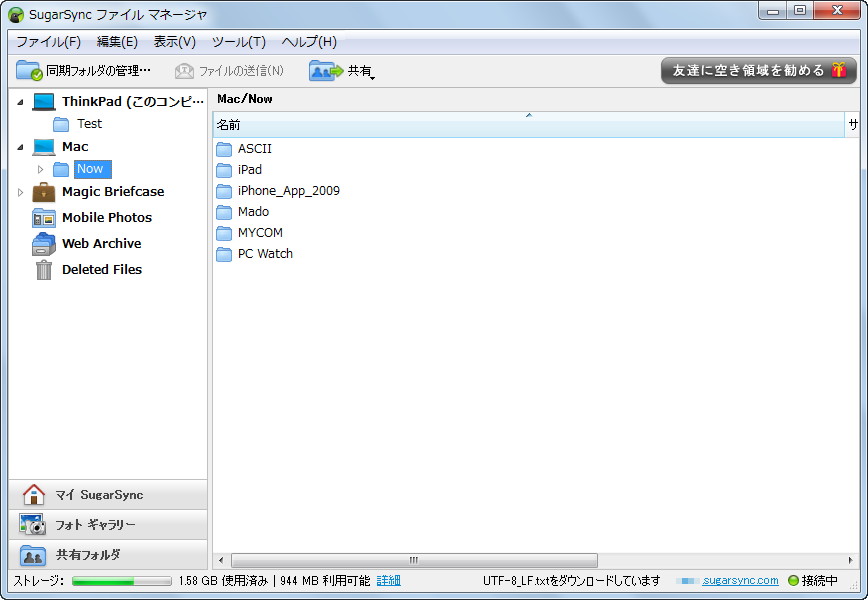The image size is (868, 600).
Task: Collapse the Mac node in the sidebar
Action: (19, 146)
